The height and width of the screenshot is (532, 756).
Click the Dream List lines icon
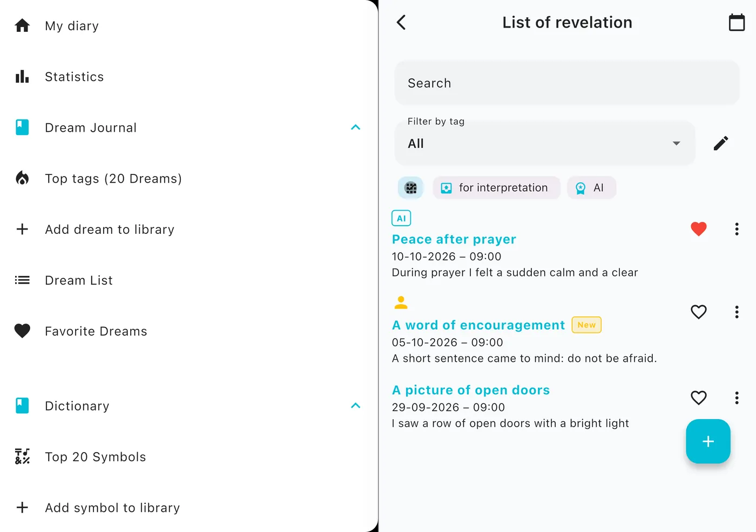click(x=22, y=280)
